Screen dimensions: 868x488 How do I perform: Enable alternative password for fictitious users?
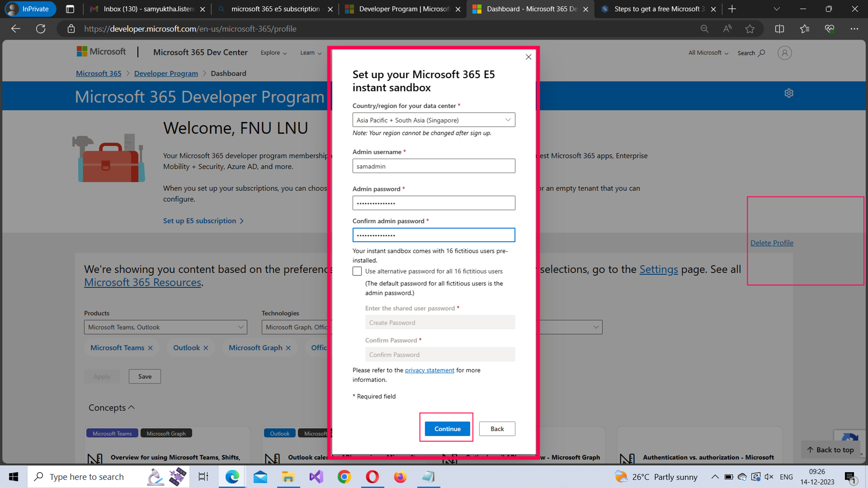pos(357,271)
